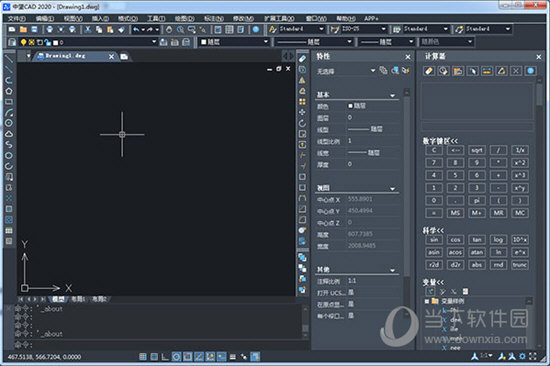Select the Erase tool in modify toolbar

[x=302, y=59]
